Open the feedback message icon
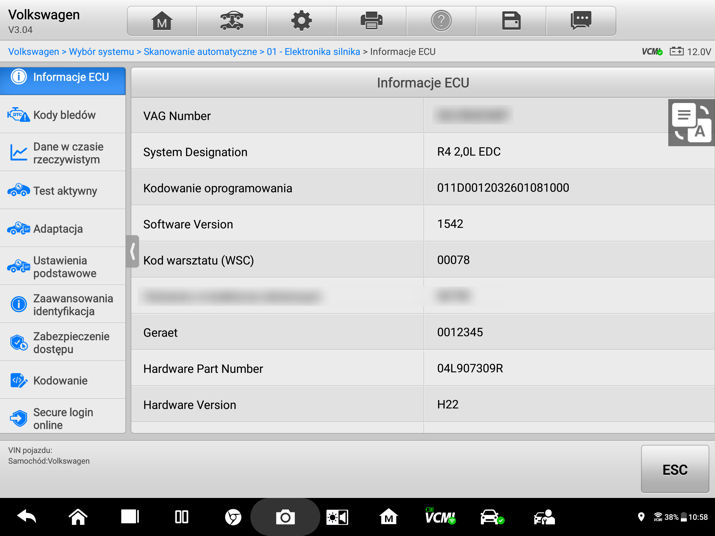715x536 pixels. [x=581, y=21]
